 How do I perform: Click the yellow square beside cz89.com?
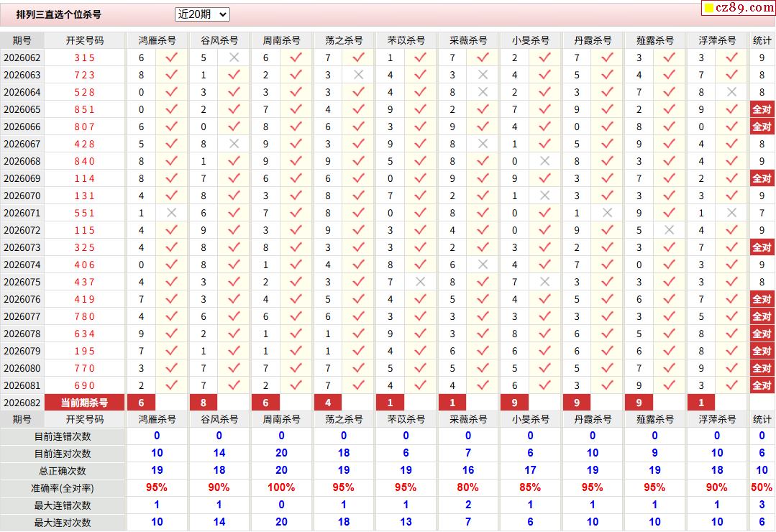(708, 9)
